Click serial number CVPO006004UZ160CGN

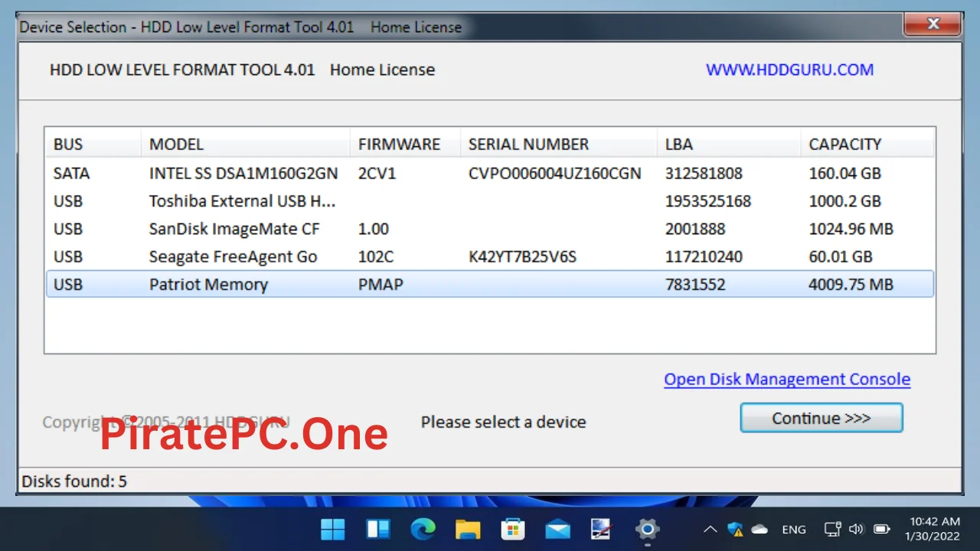point(554,173)
